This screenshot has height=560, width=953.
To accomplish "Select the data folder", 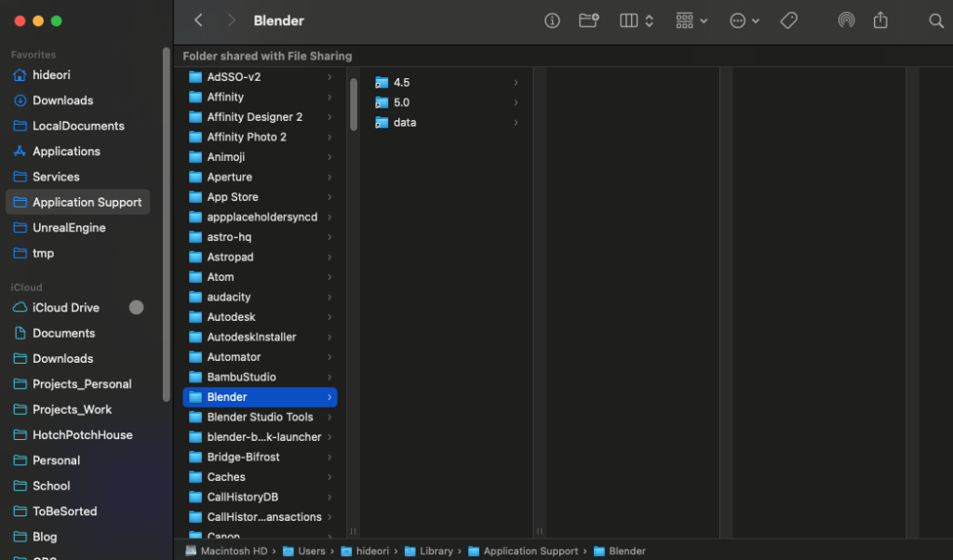I will 405,123.
